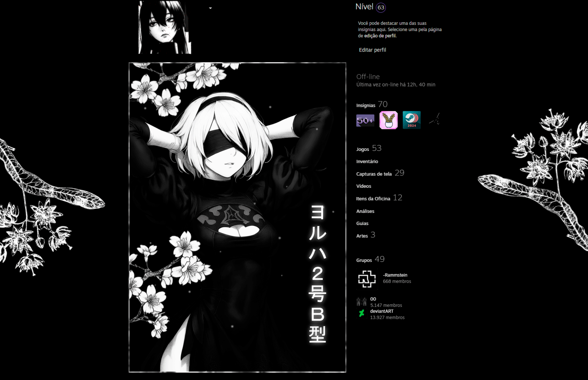The width and height of the screenshot is (588, 380).
Task: Click the level 63 circle badge
Action: (x=381, y=8)
